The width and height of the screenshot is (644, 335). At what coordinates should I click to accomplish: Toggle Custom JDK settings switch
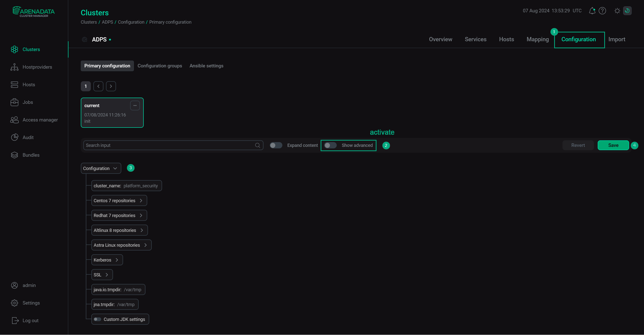[x=97, y=319]
